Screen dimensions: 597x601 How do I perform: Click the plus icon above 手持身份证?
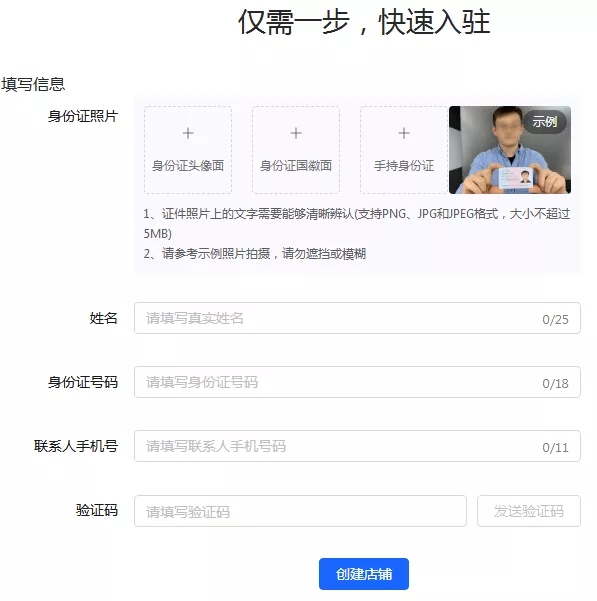click(404, 133)
